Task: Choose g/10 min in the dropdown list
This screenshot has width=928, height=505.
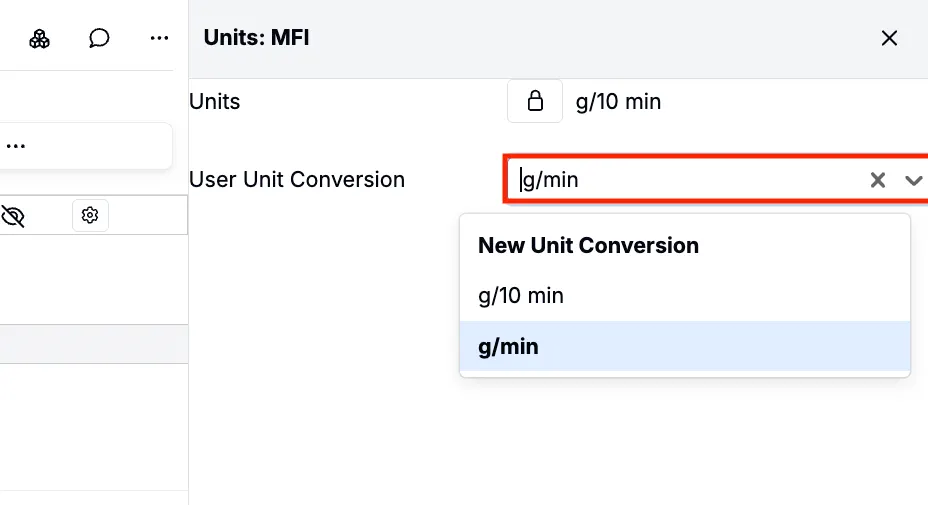Action: (x=521, y=296)
